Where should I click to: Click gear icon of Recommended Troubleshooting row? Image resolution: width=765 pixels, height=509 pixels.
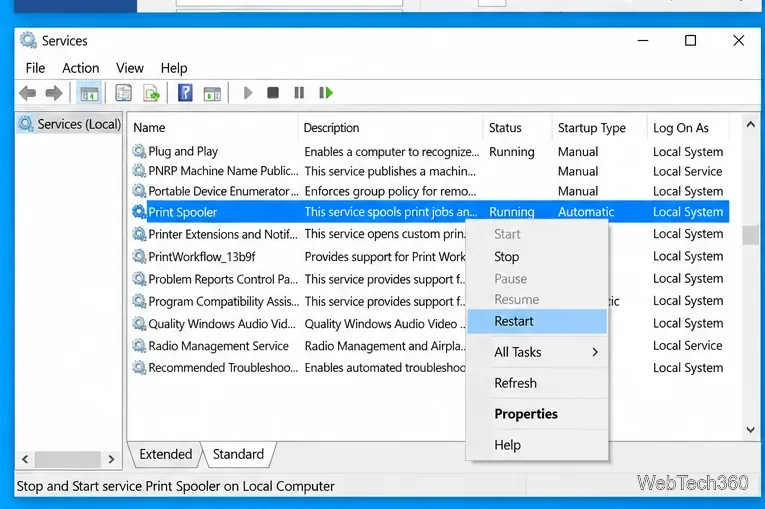(x=139, y=367)
